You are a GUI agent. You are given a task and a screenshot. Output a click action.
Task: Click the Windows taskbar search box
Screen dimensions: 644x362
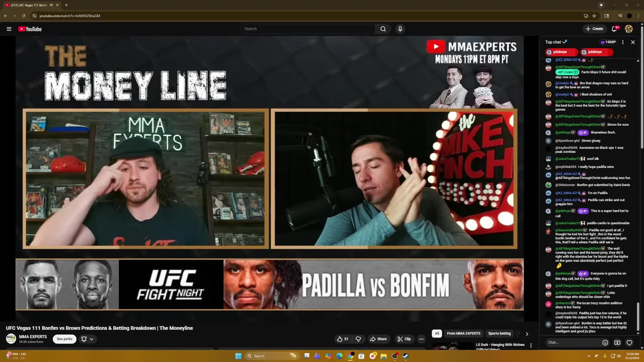[271, 356]
